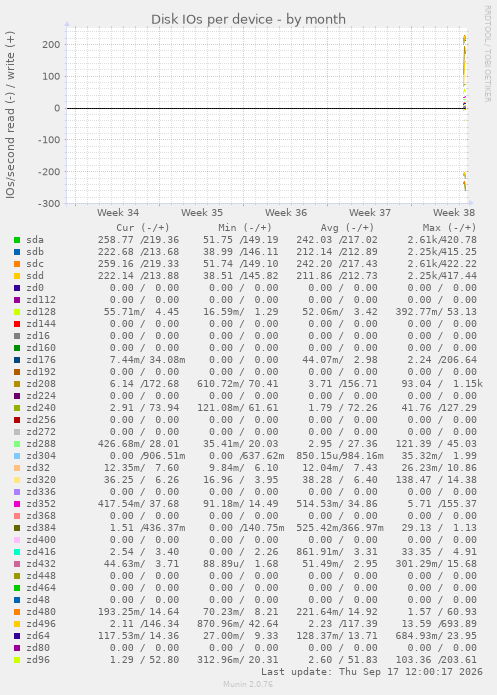
Task: Click the 'Cur (-/+)' column header
Action: [143, 227]
